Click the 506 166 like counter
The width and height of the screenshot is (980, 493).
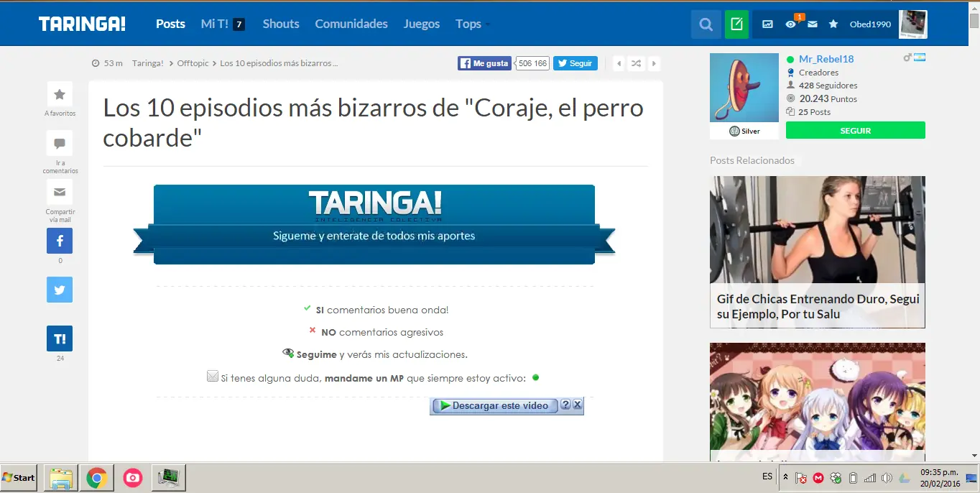point(532,63)
